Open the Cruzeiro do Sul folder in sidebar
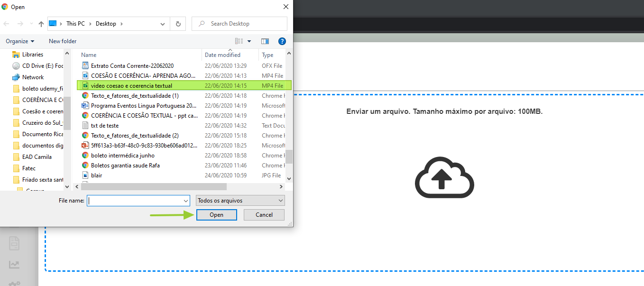 point(37,123)
